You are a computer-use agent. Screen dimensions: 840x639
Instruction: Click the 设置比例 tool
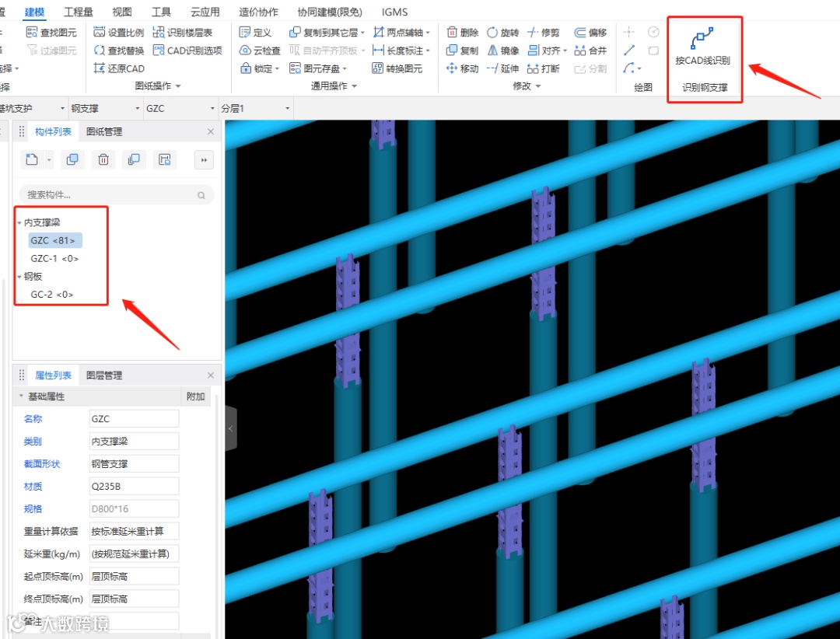[119, 32]
